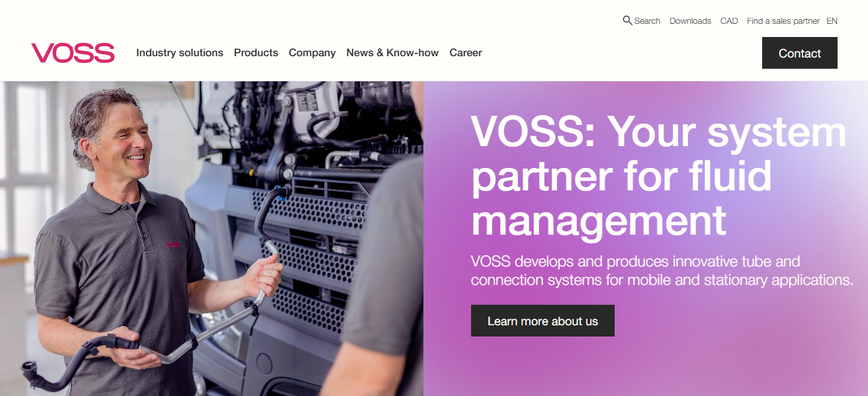Expand the Products menu

coord(256,53)
